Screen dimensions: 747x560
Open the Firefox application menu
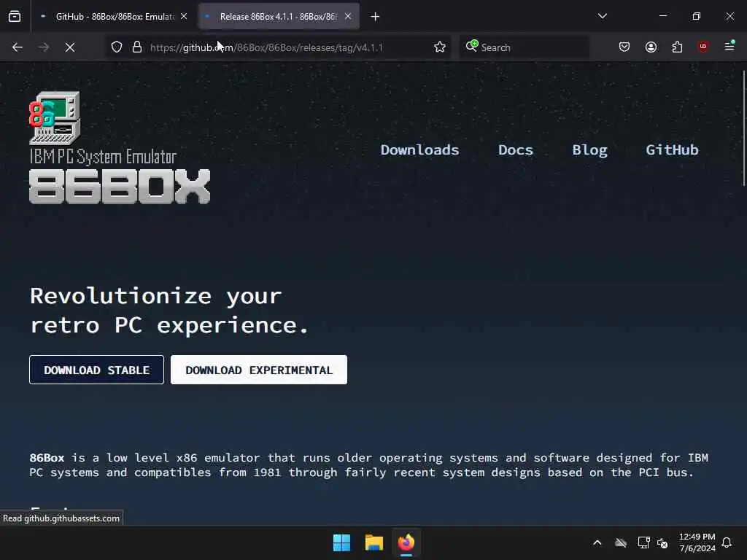(729, 46)
